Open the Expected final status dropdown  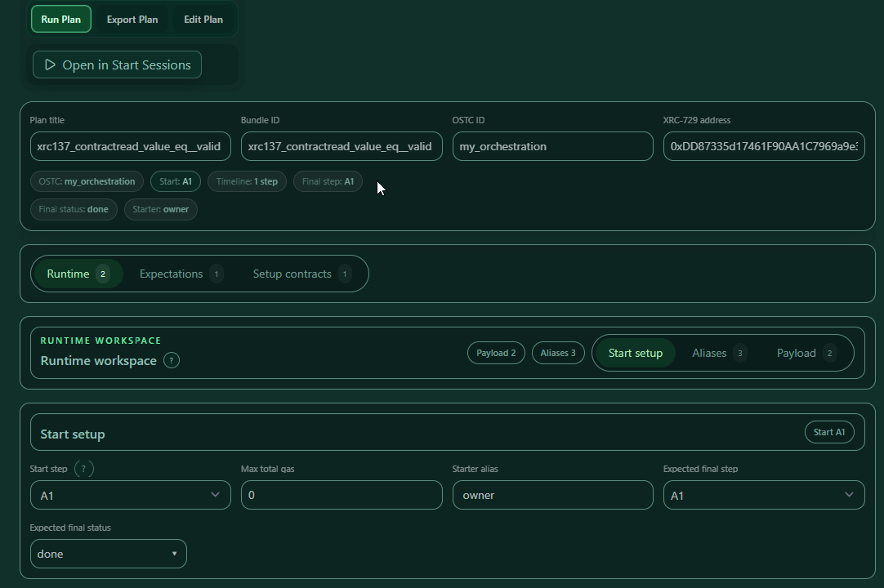click(108, 554)
